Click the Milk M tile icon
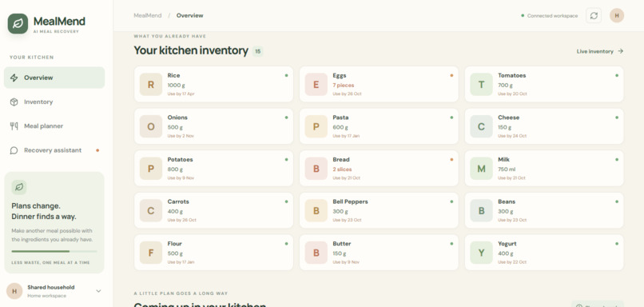This screenshot has height=307, width=644. 481,169
